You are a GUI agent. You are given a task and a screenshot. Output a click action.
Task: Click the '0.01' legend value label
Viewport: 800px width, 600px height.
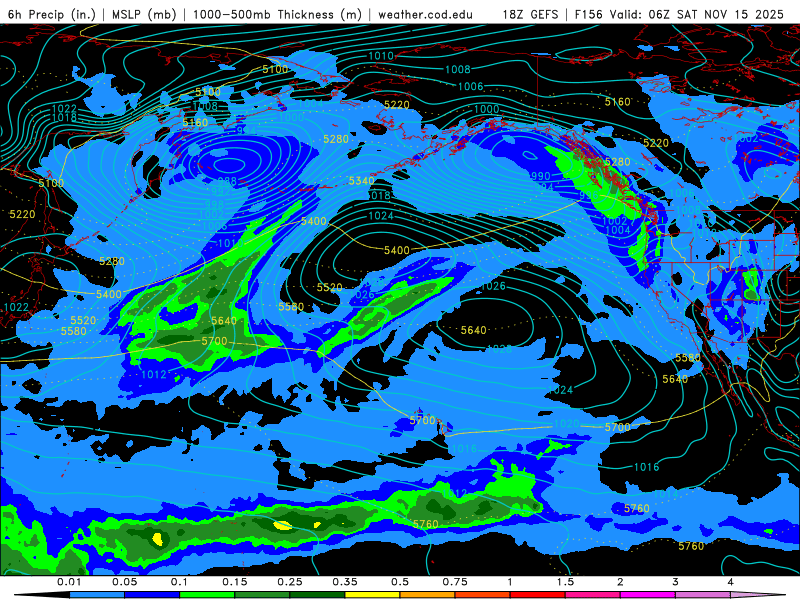(x=69, y=582)
